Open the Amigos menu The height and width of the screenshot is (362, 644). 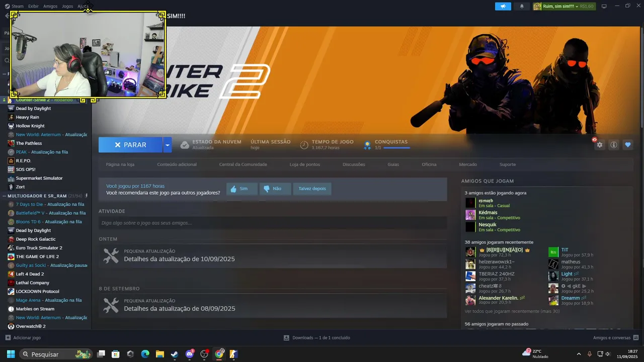click(x=50, y=6)
